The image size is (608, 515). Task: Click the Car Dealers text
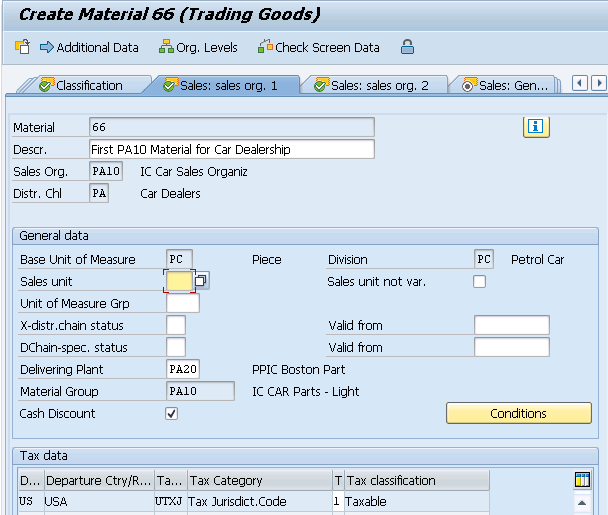point(171,194)
